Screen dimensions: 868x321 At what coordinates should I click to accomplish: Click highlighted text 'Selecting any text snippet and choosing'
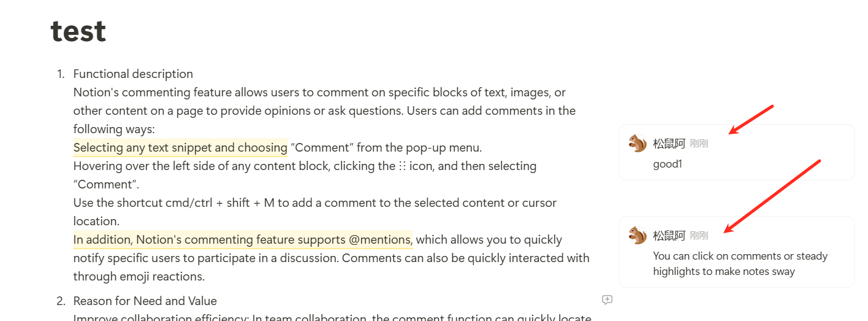(x=180, y=147)
